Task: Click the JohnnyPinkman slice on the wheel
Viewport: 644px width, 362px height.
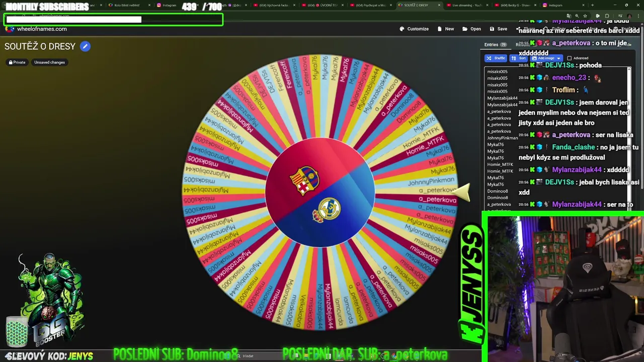Action: pyautogui.click(x=432, y=182)
